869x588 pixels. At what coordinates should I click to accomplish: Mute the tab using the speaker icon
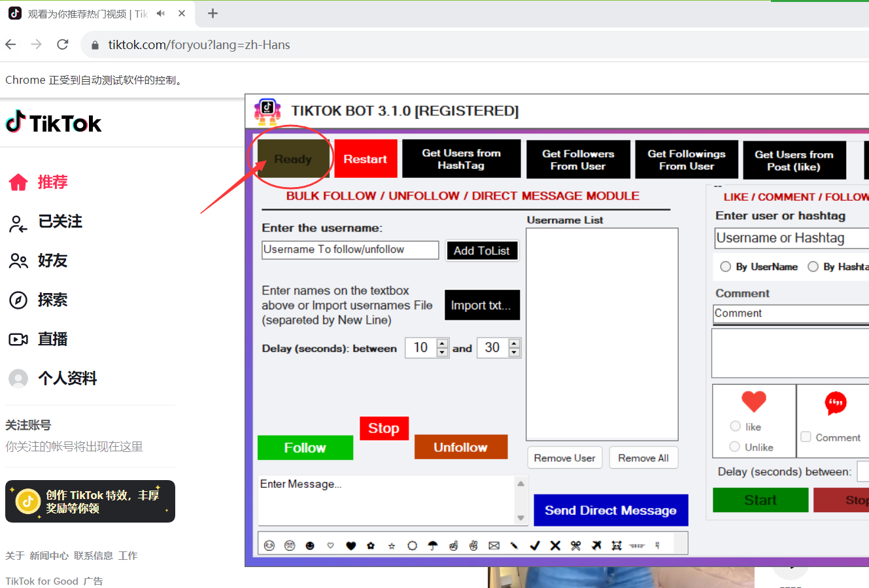click(x=161, y=13)
